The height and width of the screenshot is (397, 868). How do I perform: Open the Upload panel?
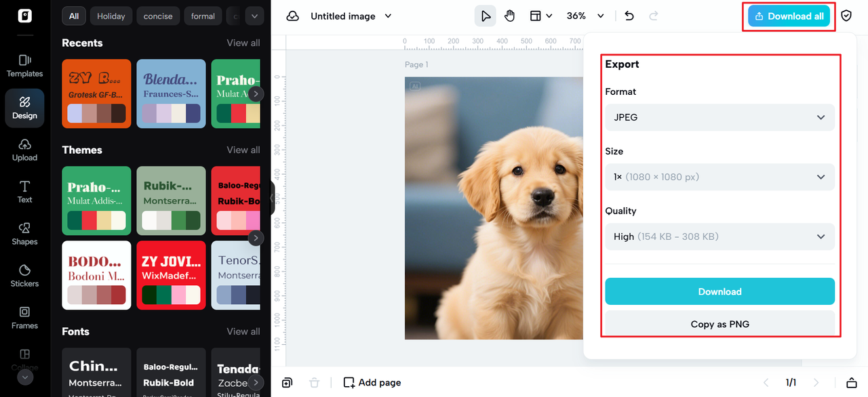24,149
